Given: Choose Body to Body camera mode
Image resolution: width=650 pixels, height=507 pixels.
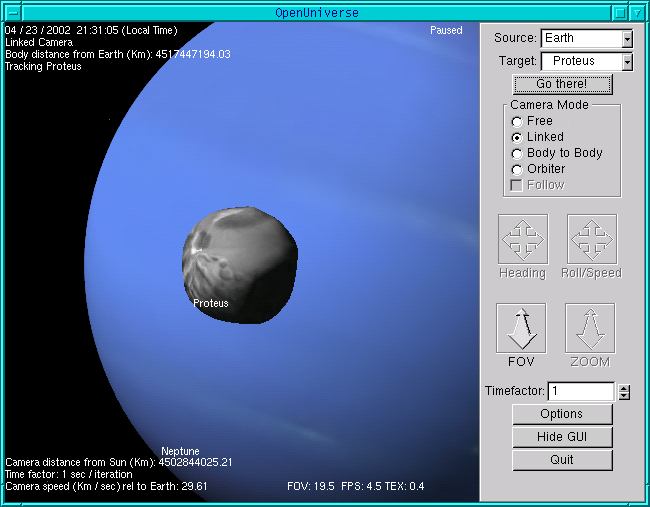Looking at the screenshot, I should [x=517, y=153].
